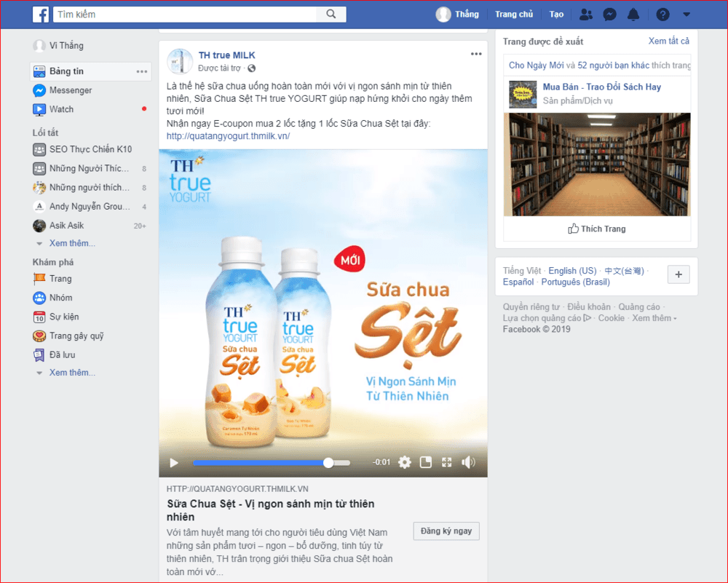
Task: Play the TH true Yogurt video
Action: [174, 462]
